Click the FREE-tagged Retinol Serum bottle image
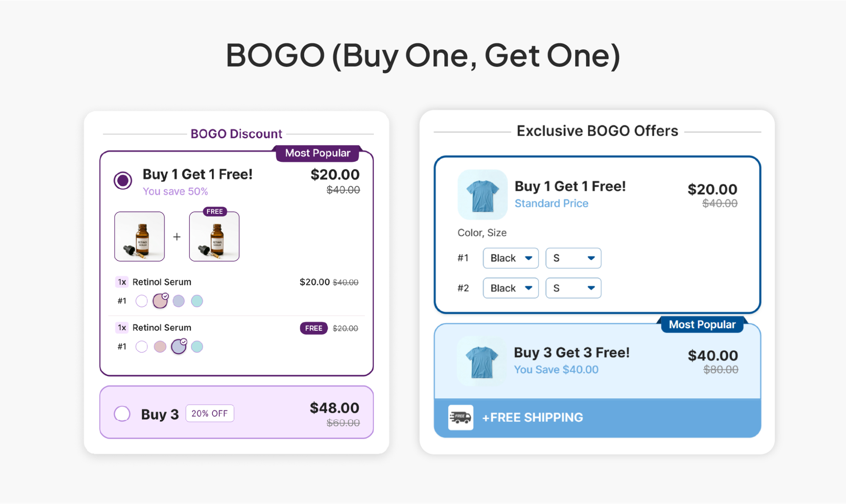Image resolution: width=846 pixels, height=504 pixels. point(214,236)
